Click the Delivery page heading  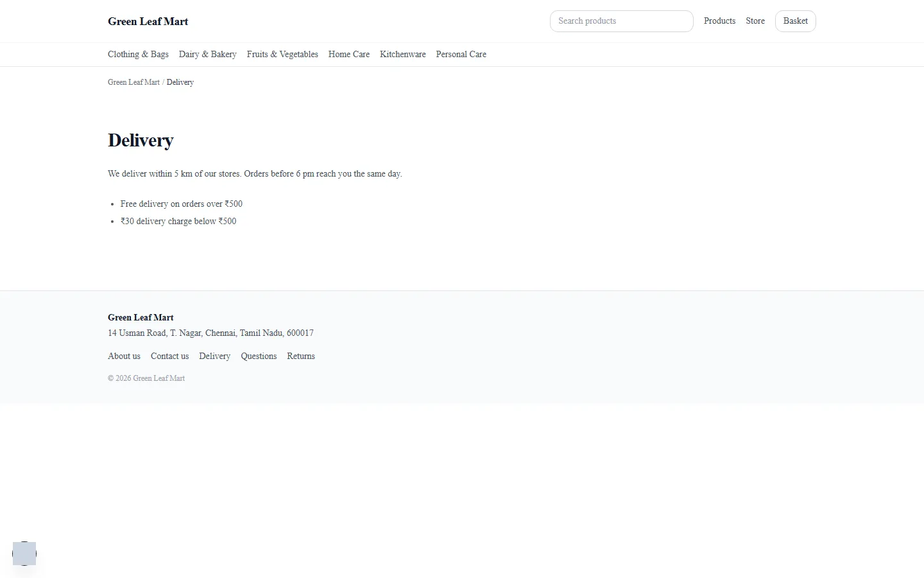tap(141, 140)
